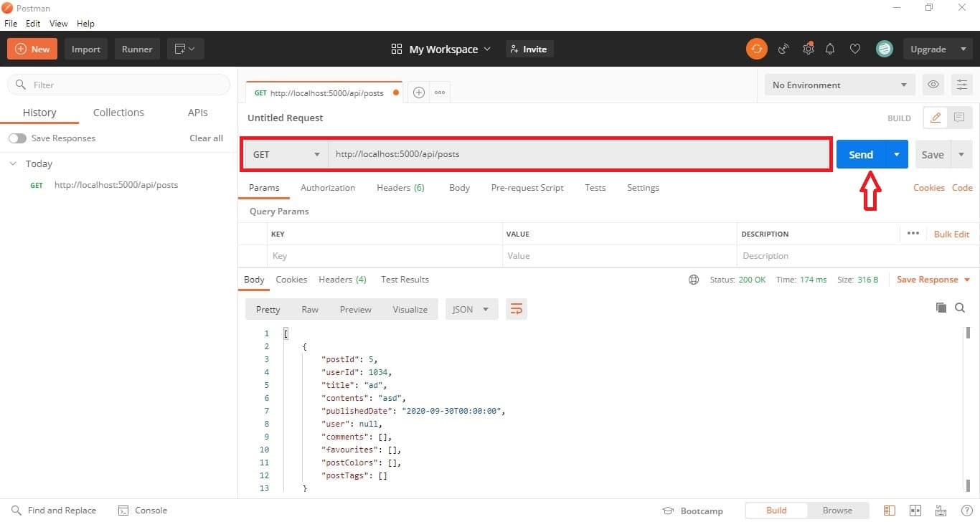Click the help question mark icon
The image size is (980, 522).
tap(966, 511)
